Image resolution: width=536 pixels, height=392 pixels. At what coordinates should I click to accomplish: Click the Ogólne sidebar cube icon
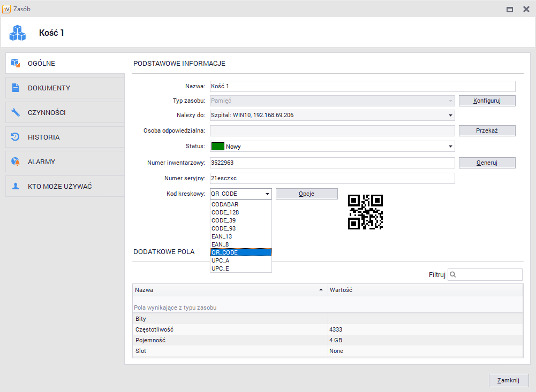click(16, 64)
